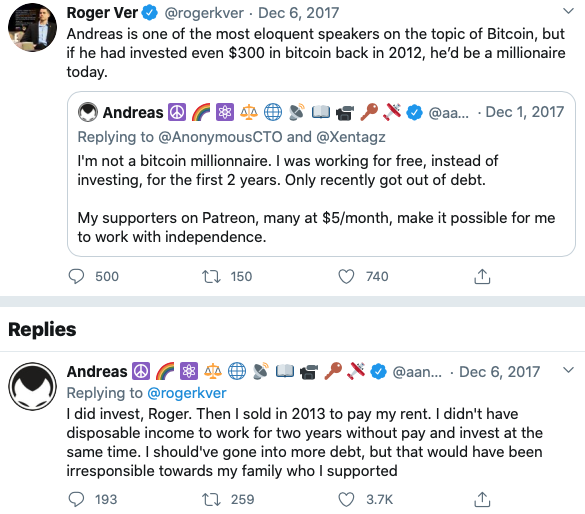
Task: Retweet Roger Ver's tweet with 150 retweets
Action: pos(211,277)
